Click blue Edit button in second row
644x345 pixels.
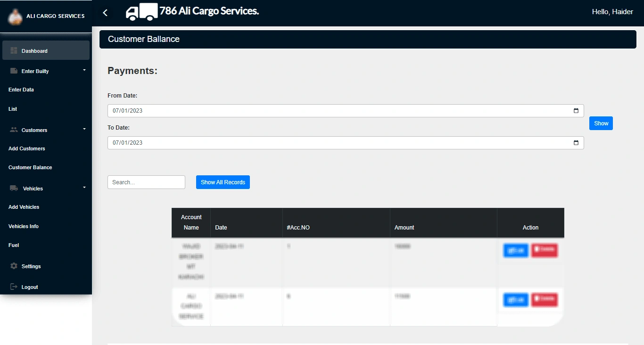516,300
